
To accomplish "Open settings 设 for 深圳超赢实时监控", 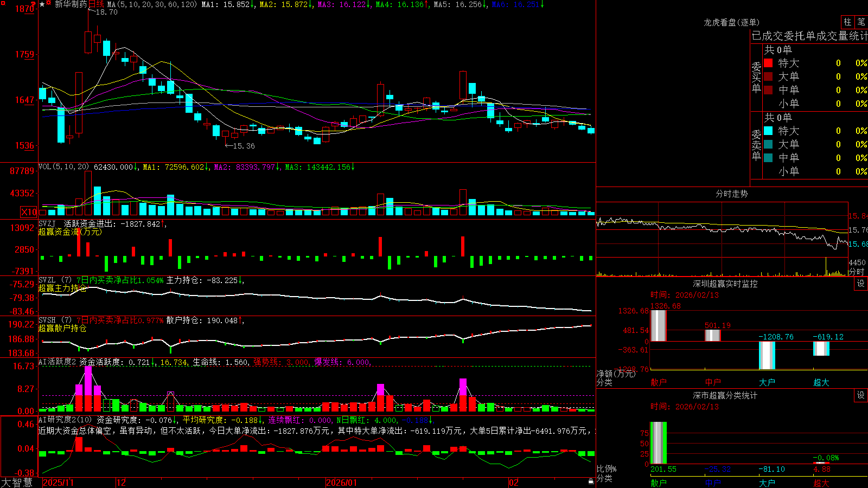I will [860, 284].
